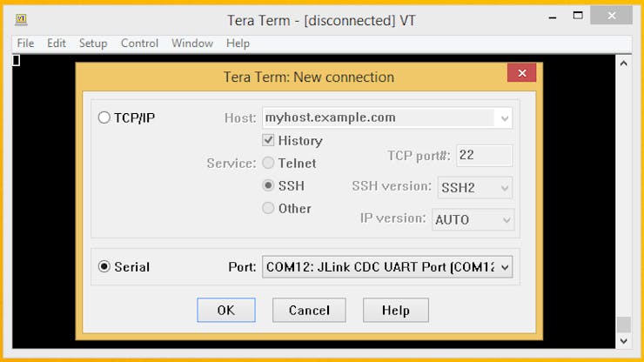Choose the Telnet service option
The width and height of the screenshot is (644, 362).
click(269, 163)
